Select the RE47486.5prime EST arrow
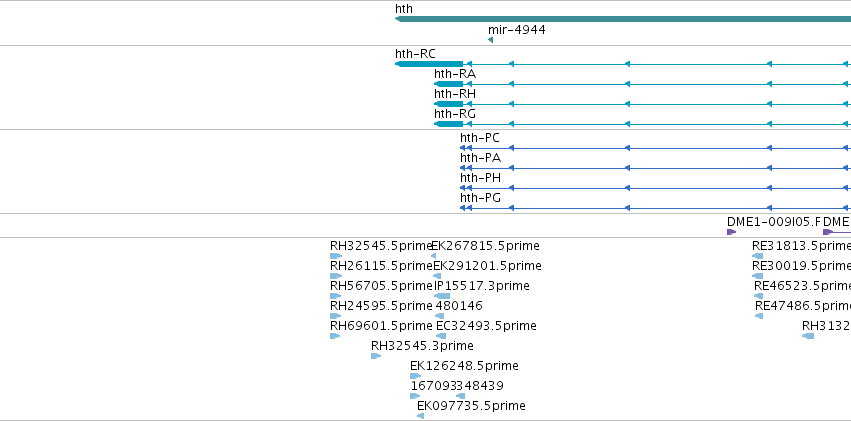Image resolution: width=851 pixels, height=421 pixels. [759, 316]
